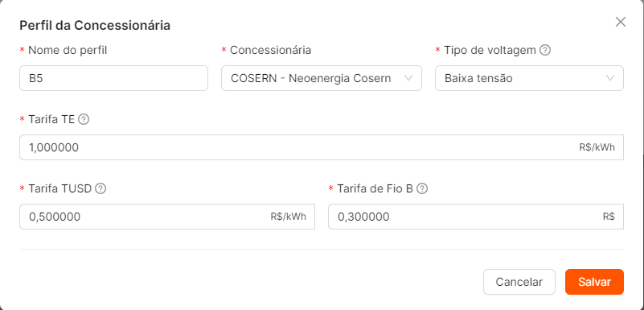Click the R$ suffix in Tarifa de Fio B
Image resolution: width=644 pixels, height=310 pixels.
tap(609, 217)
